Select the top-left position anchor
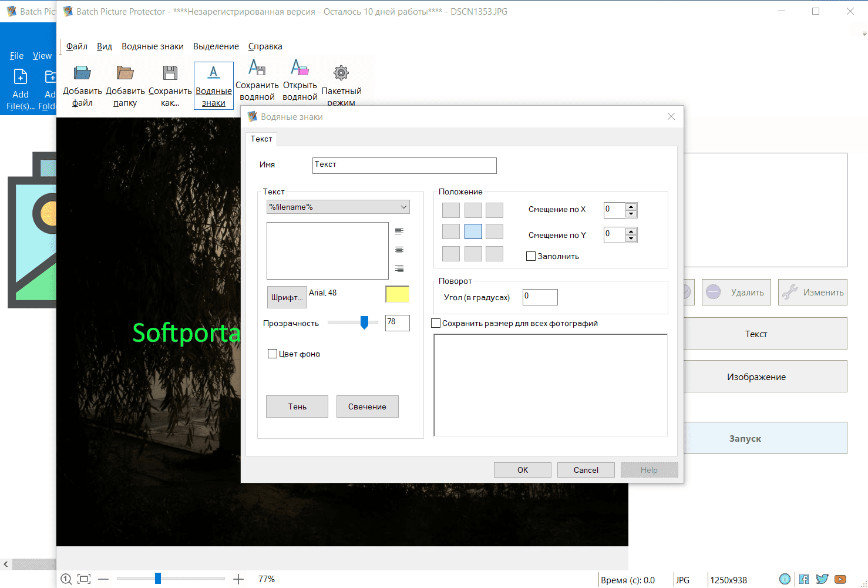The width and height of the screenshot is (868, 588). pos(451,210)
